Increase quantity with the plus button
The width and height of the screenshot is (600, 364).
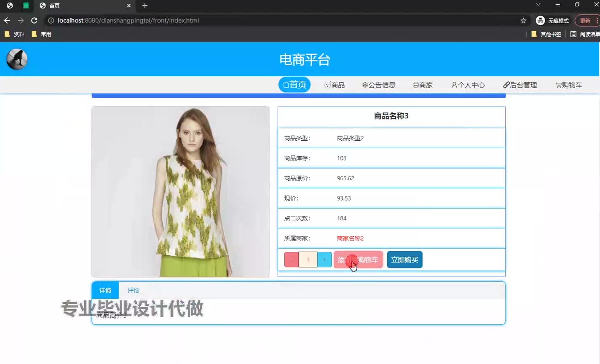click(x=324, y=260)
